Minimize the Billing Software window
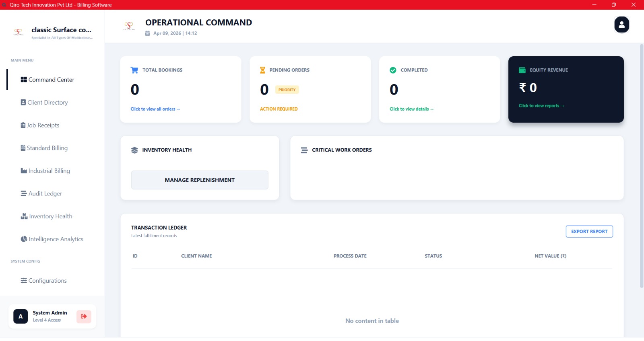The width and height of the screenshot is (644, 341). tap(594, 5)
